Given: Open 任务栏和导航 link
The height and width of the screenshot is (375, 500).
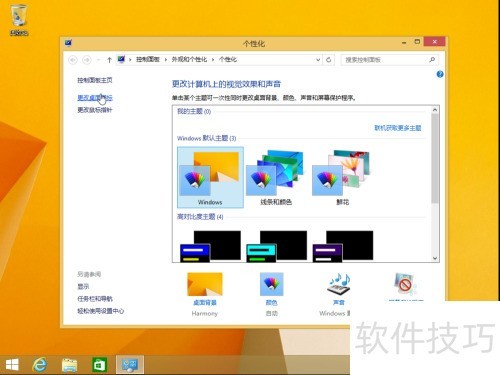Looking at the screenshot, I should click(x=95, y=299).
